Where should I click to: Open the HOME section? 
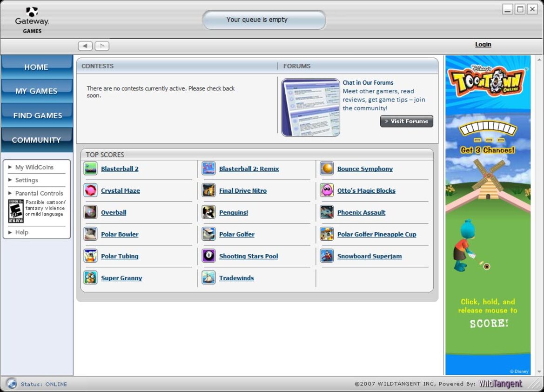click(37, 67)
